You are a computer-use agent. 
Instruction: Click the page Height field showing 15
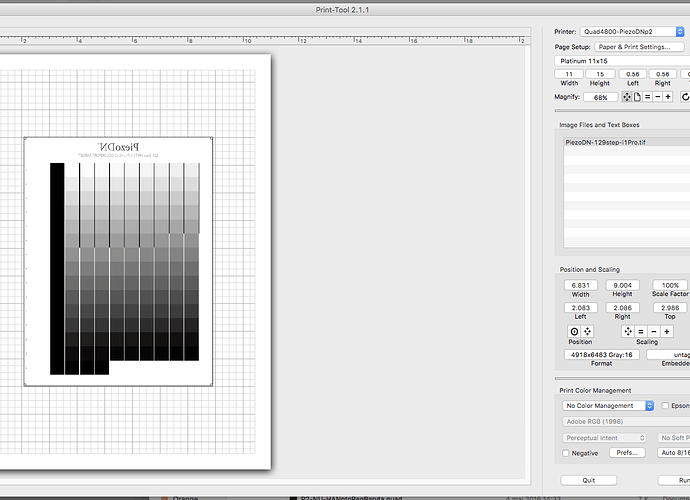pos(600,74)
